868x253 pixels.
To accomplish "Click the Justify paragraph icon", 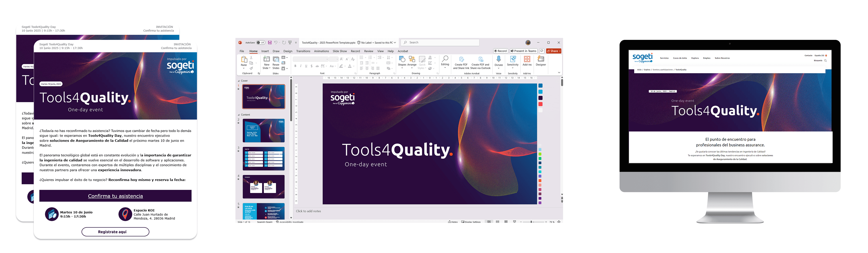I will pos(378,68).
